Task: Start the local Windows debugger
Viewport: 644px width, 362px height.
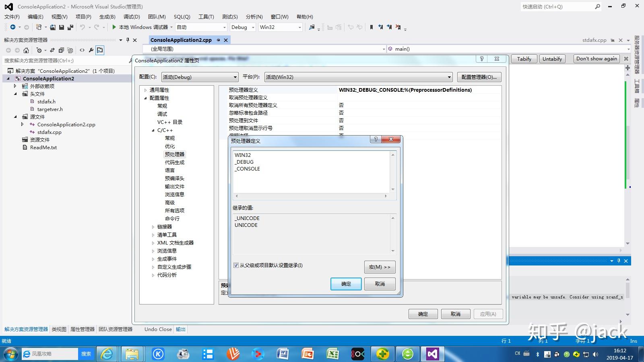Action: pyautogui.click(x=140, y=27)
